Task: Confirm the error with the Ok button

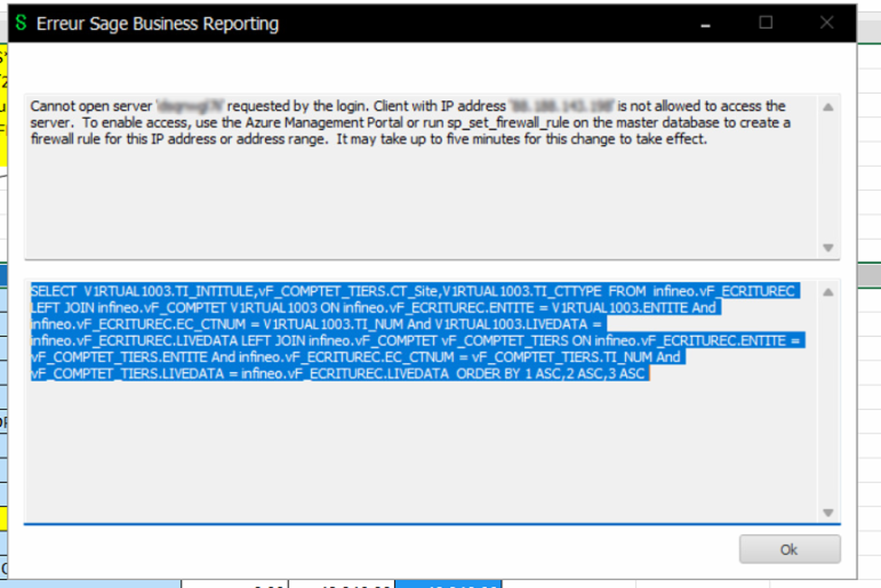Action: click(789, 549)
